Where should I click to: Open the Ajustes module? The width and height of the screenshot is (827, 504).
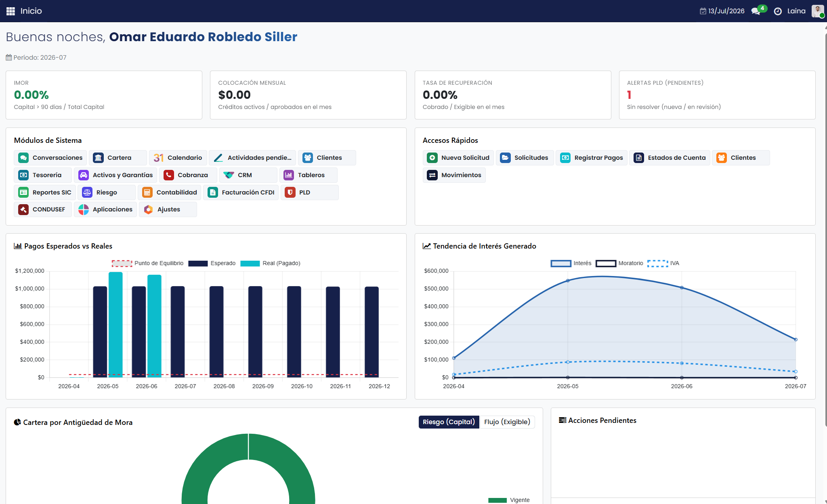pyautogui.click(x=168, y=209)
